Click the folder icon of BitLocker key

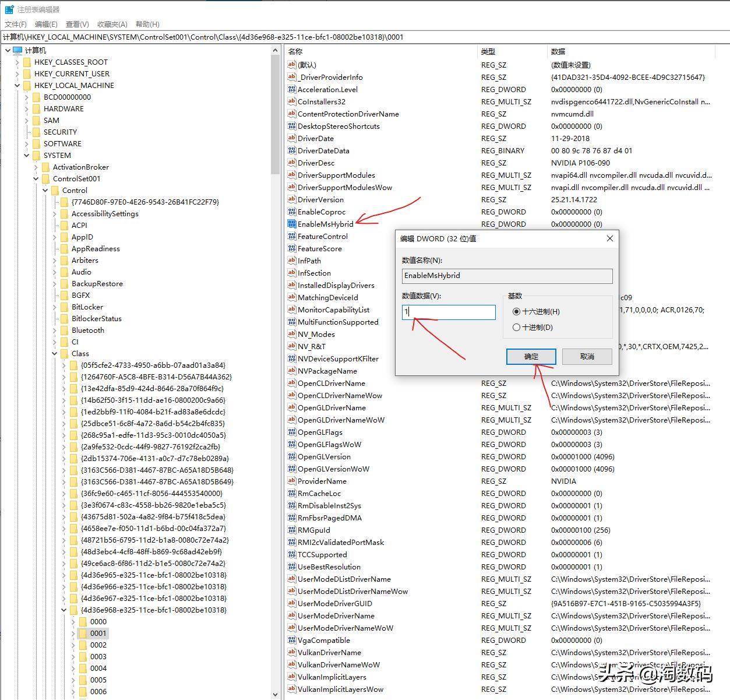tap(64, 307)
